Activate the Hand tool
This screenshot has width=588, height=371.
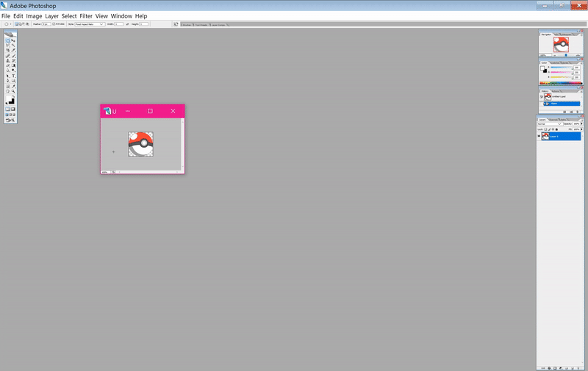tap(7, 91)
